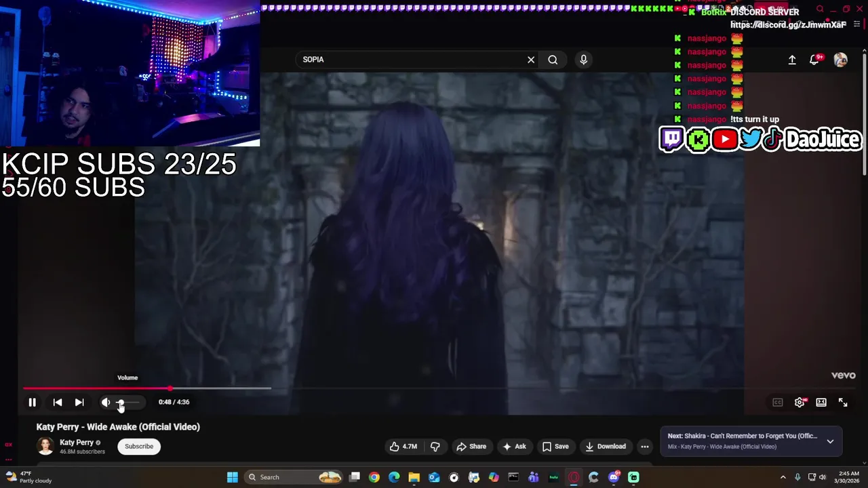Start voice search with the microphone icon
Viewport: 868px width, 488px height.
pos(583,60)
